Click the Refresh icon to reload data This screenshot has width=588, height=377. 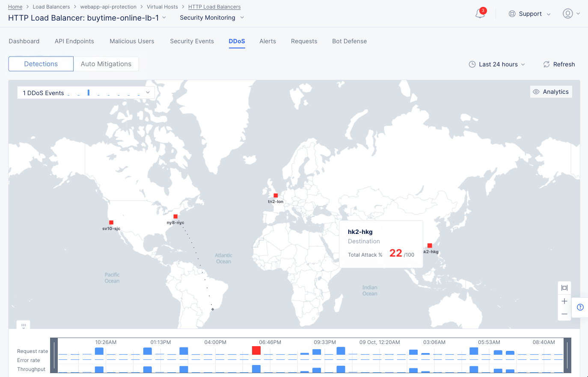(546, 64)
